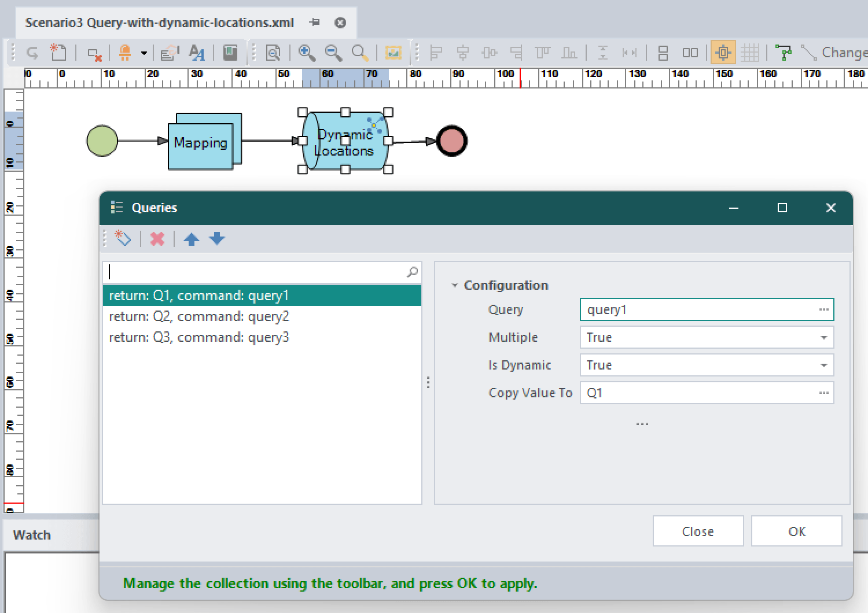
Task: Click the red X delete query icon
Action: pyautogui.click(x=157, y=239)
